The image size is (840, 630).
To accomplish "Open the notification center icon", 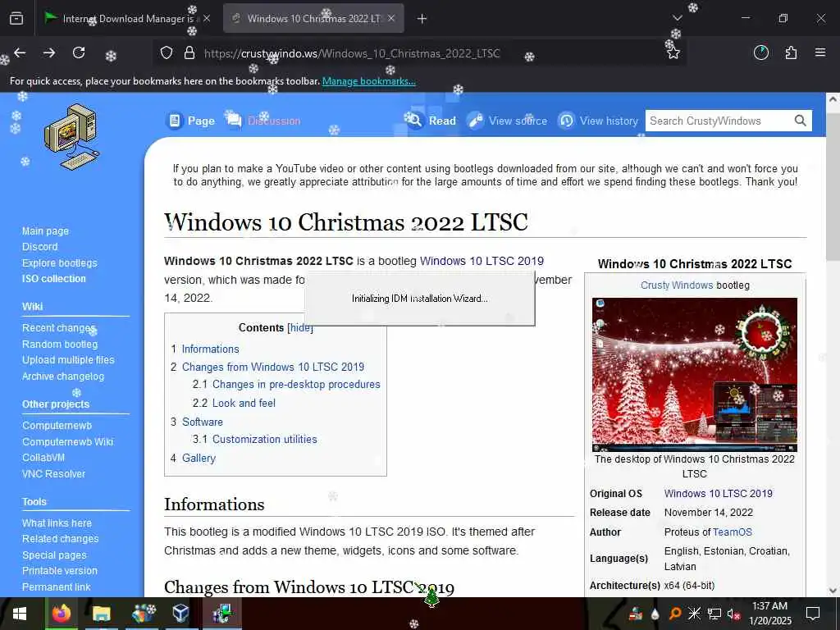I will pos(813,614).
